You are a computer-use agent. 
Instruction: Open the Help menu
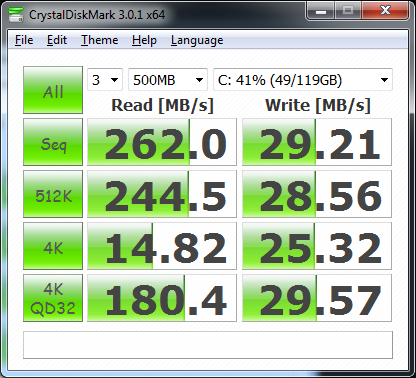pyautogui.click(x=144, y=40)
